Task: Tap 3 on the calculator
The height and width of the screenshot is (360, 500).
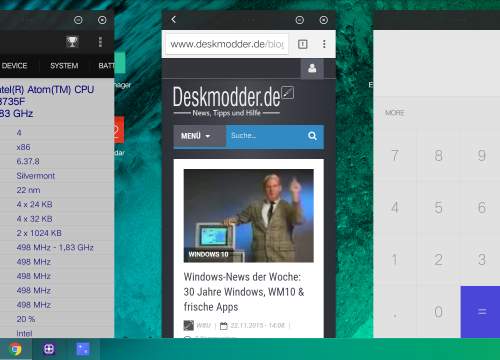Action: point(481,260)
